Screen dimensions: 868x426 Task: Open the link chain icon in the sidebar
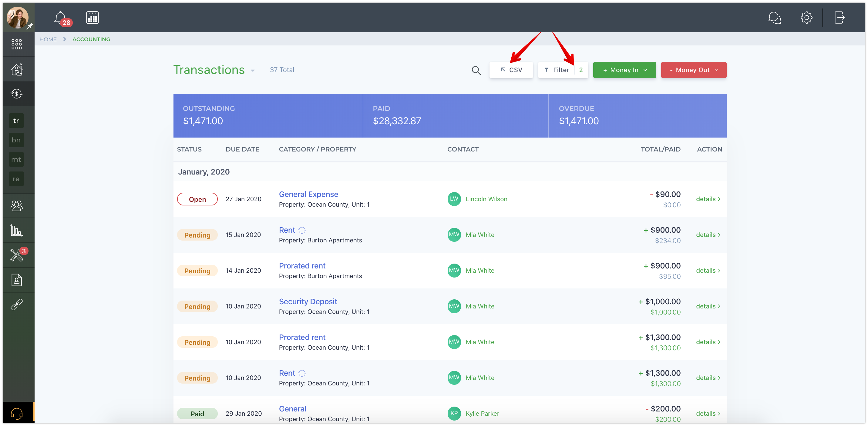pyautogui.click(x=16, y=305)
